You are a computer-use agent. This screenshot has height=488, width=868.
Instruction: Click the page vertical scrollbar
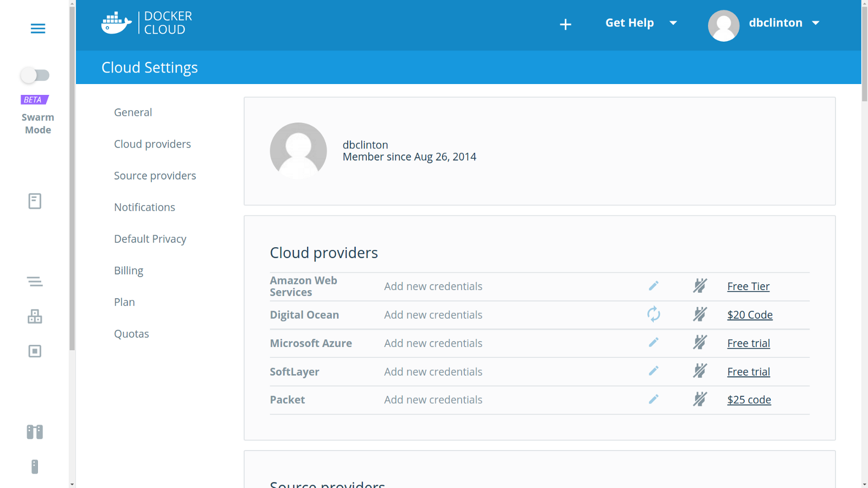pyautogui.click(x=864, y=54)
